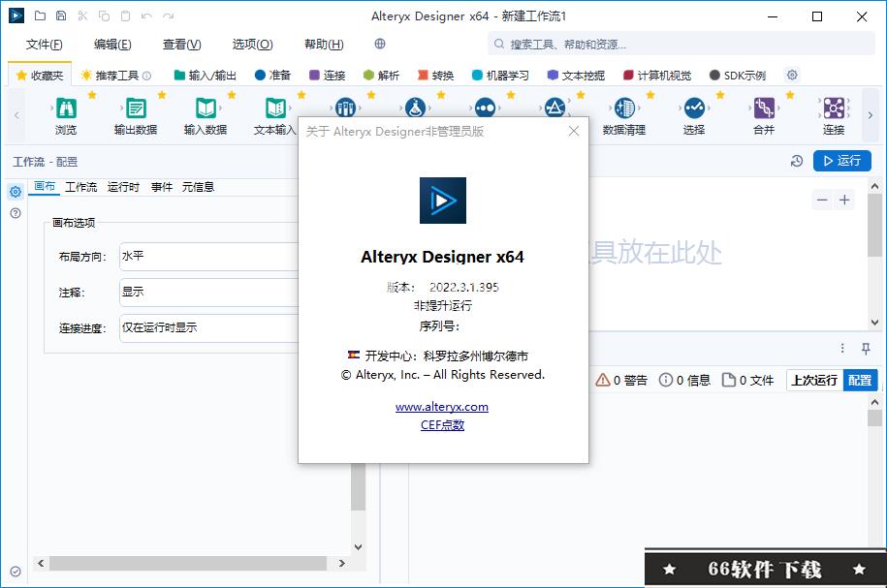Toggle favorite star for 输出数据 tool

(162, 95)
